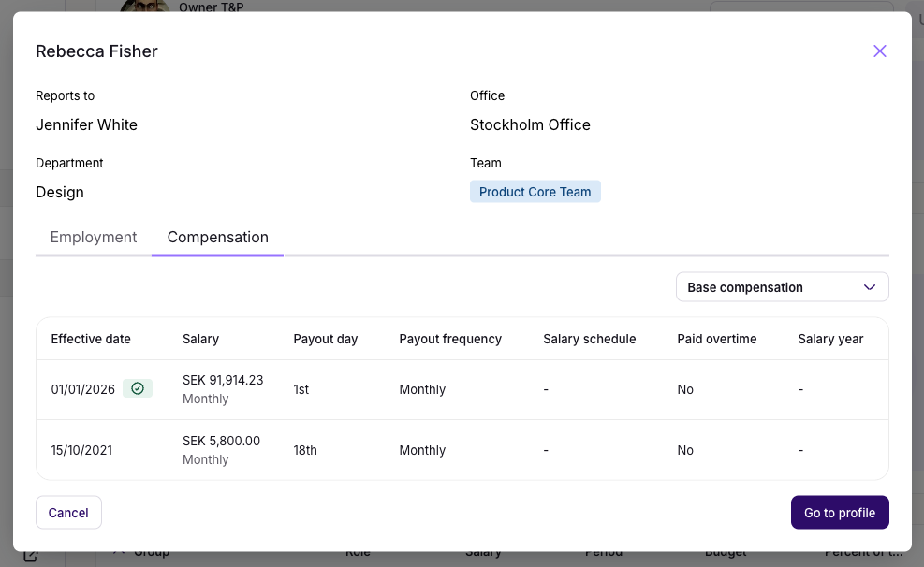Click the Salary column header

tap(200, 339)
